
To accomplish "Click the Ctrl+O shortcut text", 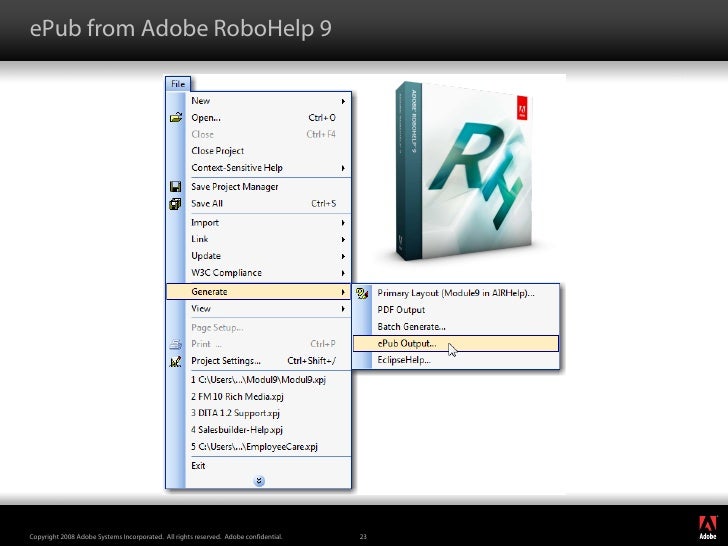I will tap(322, 118).
